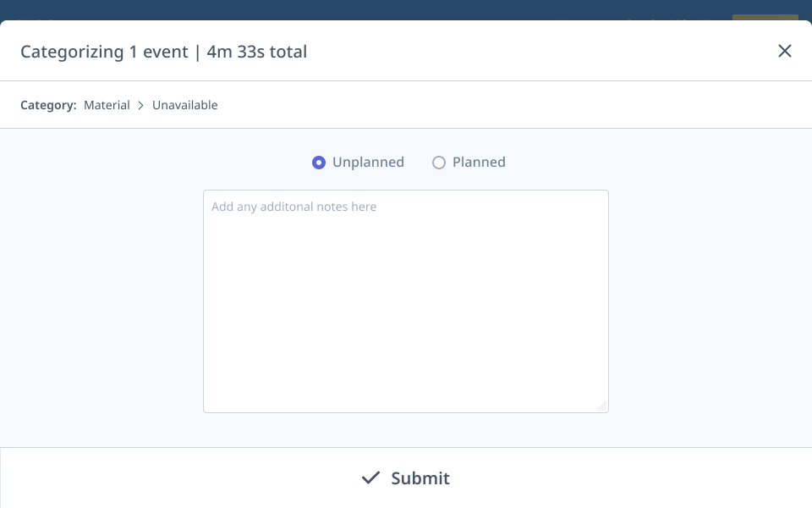The image size is (812, 508).
Task: Click the X icon to close the dialog
Action: pos(785,51)
